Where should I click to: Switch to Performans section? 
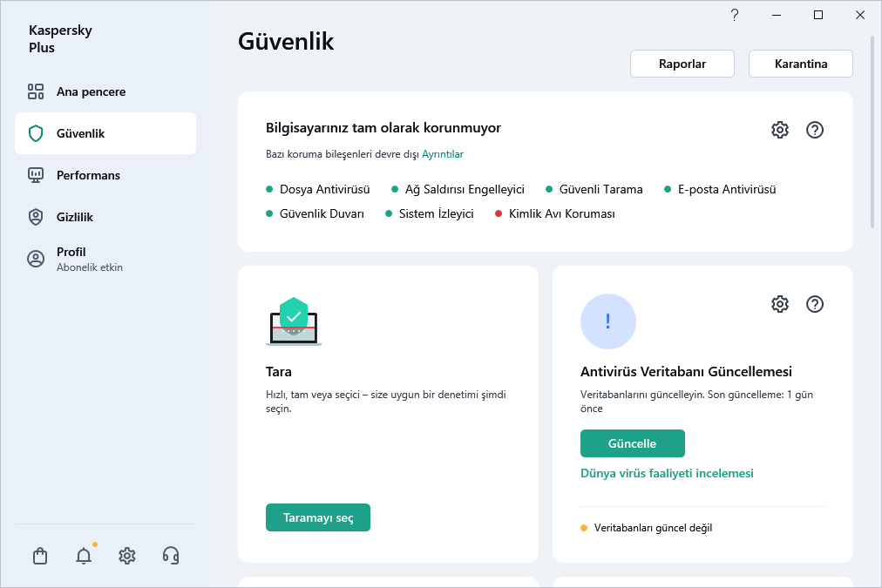(88, 175)
